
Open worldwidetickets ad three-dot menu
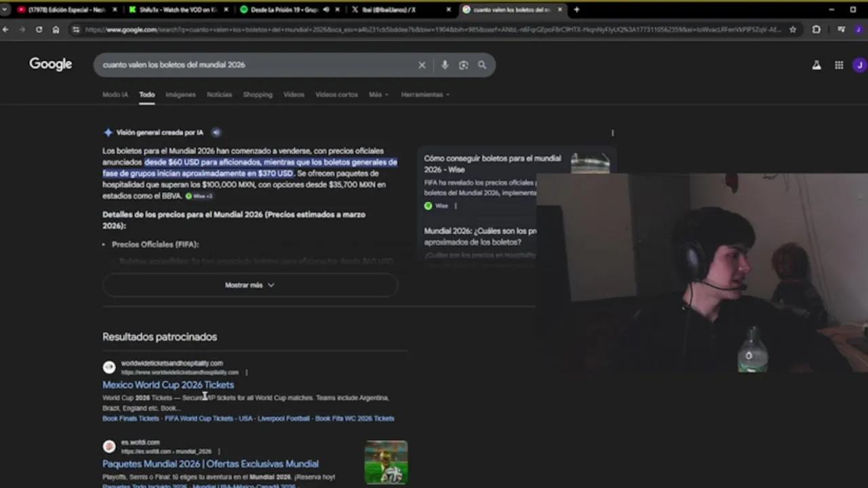pyautogui.click(x=246, y=372)
